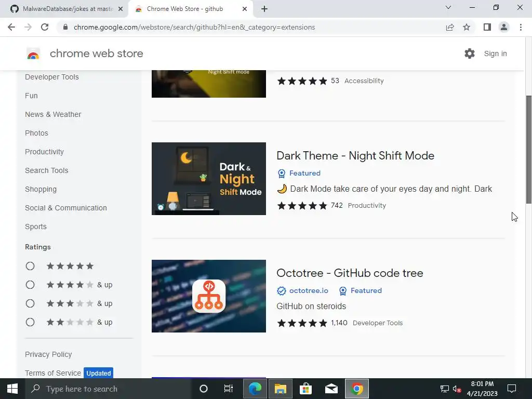Open Dark Theme - Night Shift Mode title
This screenshot has height=399, width=532.
(x=355, y=156)
